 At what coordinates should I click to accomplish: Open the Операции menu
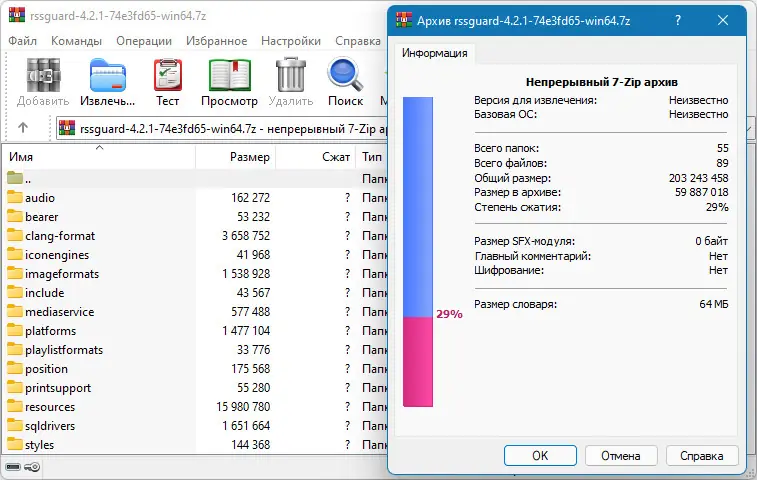coord(144,41)
